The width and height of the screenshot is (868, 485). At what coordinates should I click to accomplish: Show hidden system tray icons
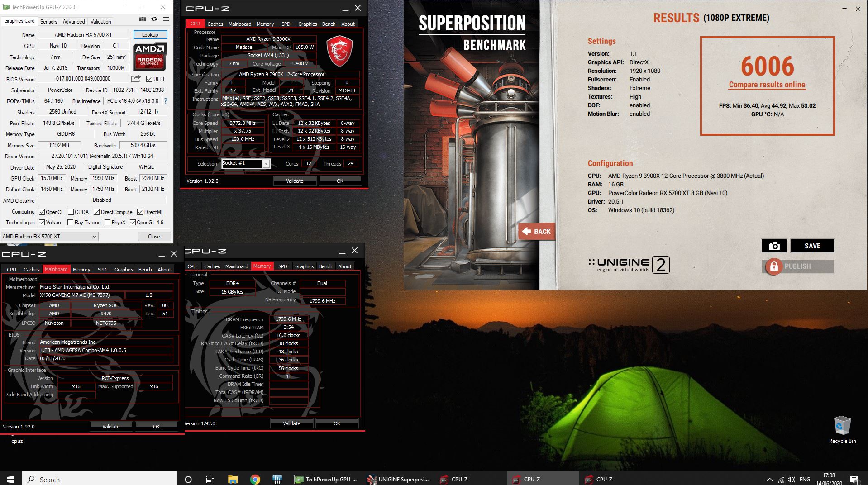coord(770,480)
